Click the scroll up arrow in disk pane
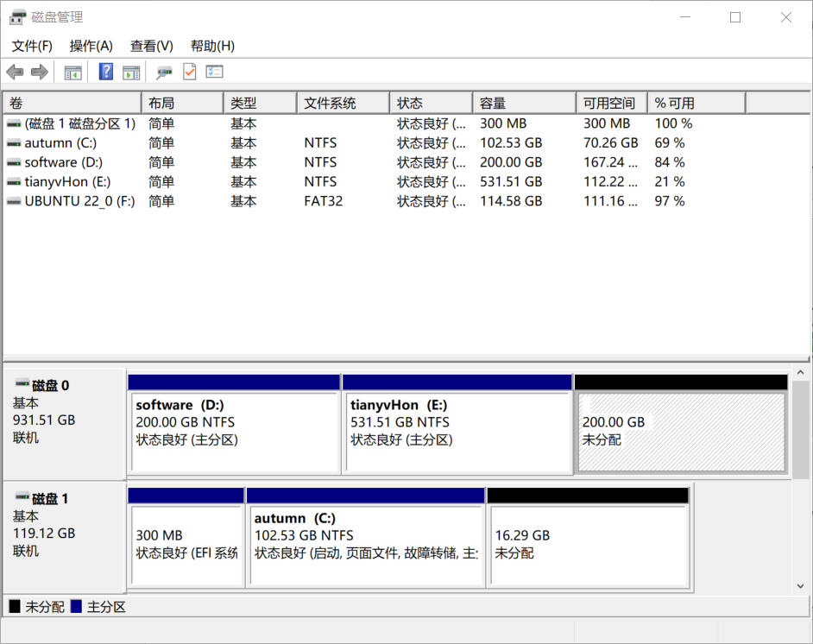 point(801,372)
